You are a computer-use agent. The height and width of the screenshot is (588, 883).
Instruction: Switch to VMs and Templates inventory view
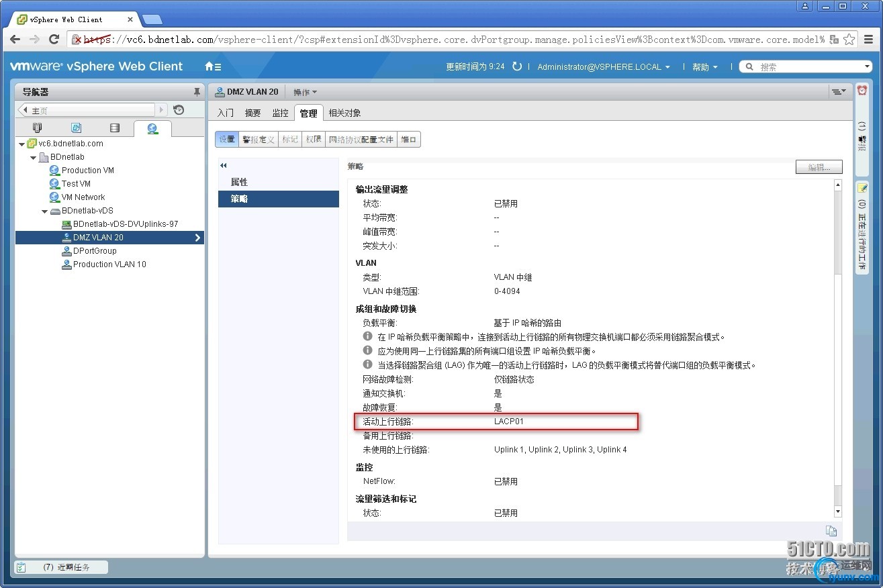[76, 128]
